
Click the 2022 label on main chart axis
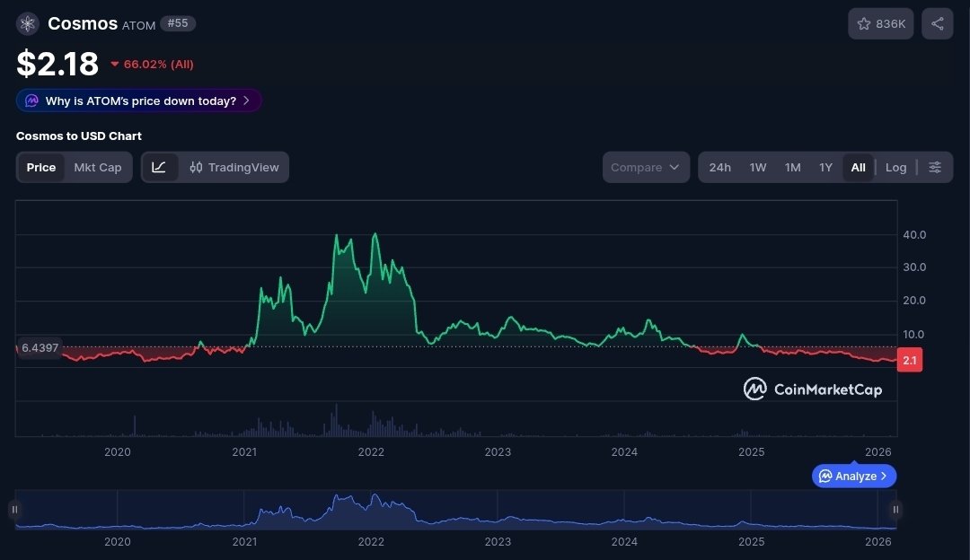tap(371, 451)
